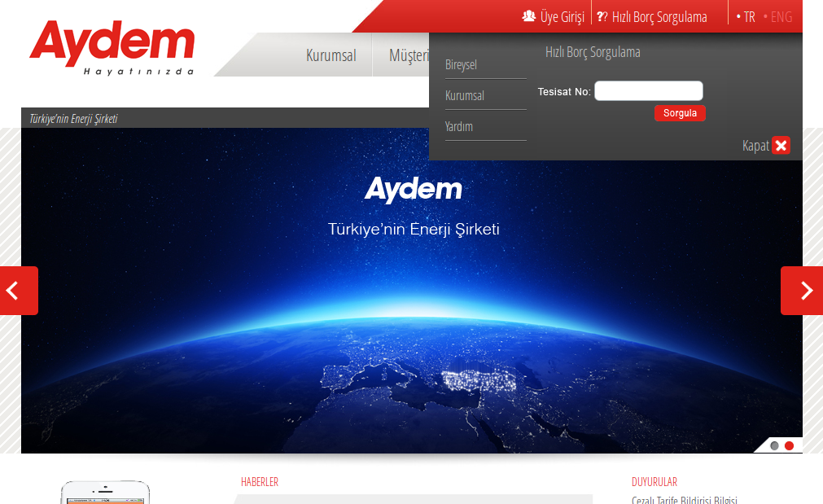This screenshot has width=823, height=504.
Task: Click the HABERLER section heading
Action: [x=260, y=481]
